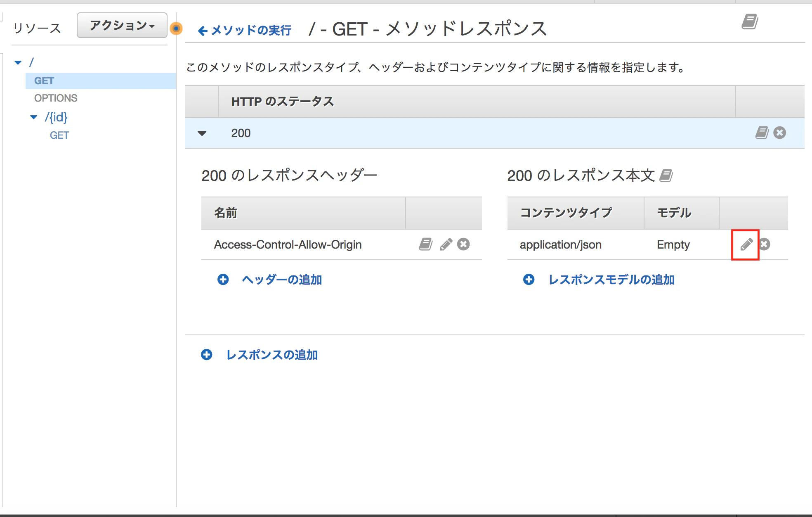This screenshot has height=517, width=812.
Task: Click the orange circle indicator beside the Actions button
Action: (176, 28)
